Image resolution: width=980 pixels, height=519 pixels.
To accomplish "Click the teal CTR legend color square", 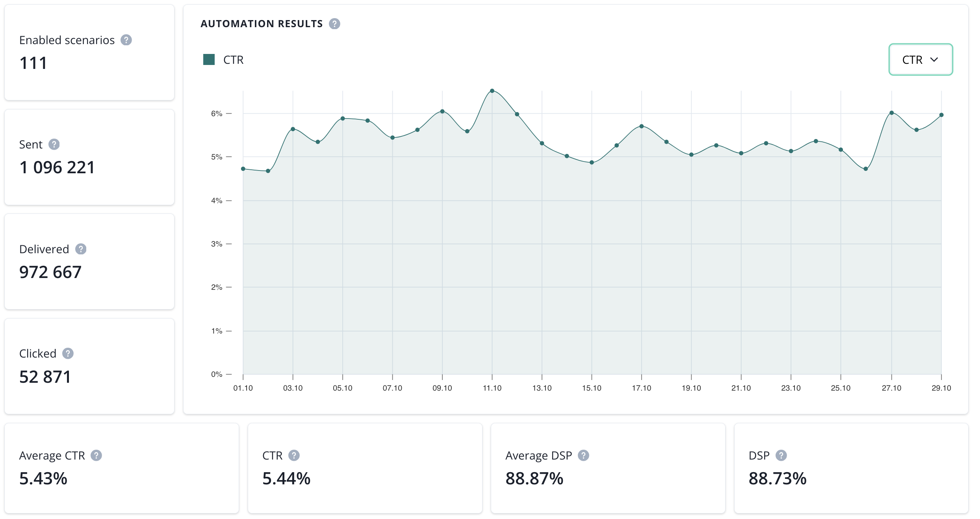I will pos(209,60).
